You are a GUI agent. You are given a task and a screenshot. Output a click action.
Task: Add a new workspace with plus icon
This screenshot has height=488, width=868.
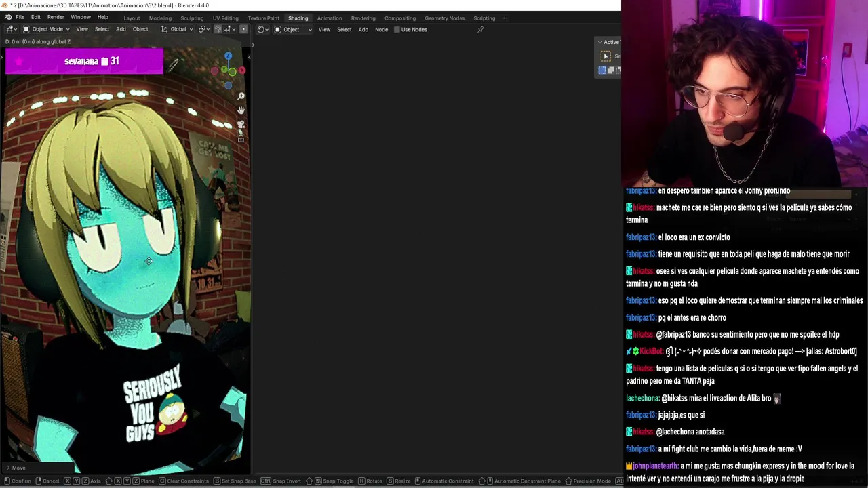pyautogui.click(x=505, y=18)
